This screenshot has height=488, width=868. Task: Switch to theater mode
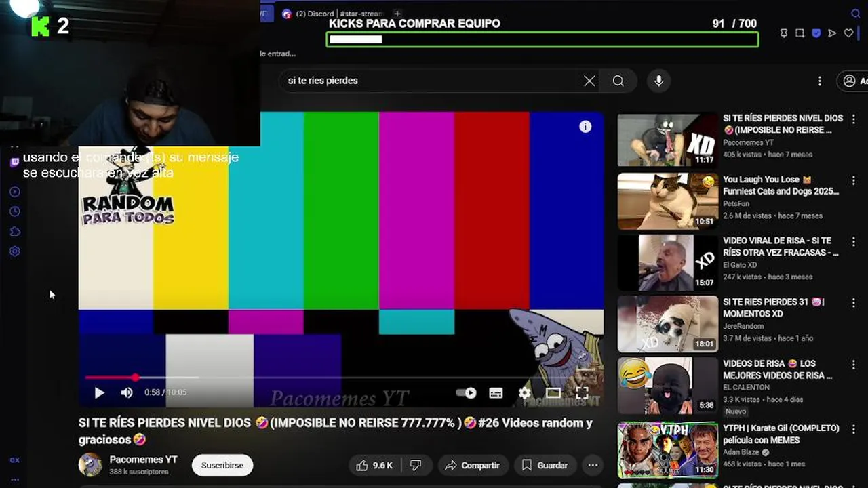[x=553, y=392]
